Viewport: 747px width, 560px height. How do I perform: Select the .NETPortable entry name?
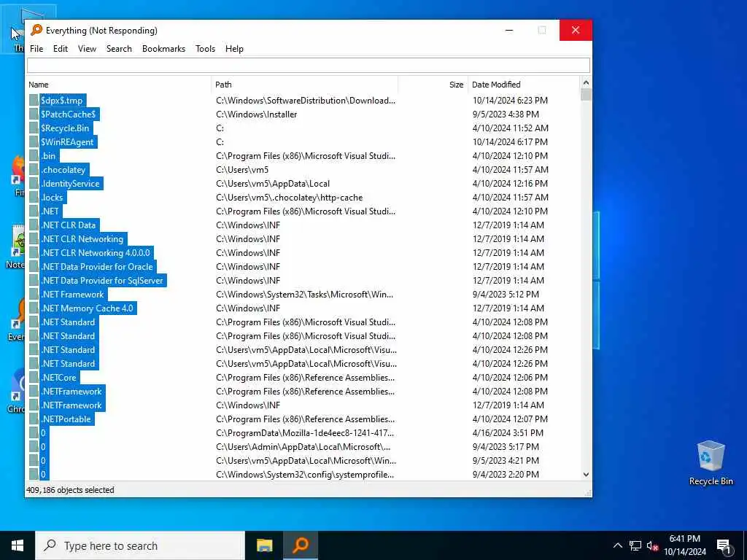(x=66, y=419)
